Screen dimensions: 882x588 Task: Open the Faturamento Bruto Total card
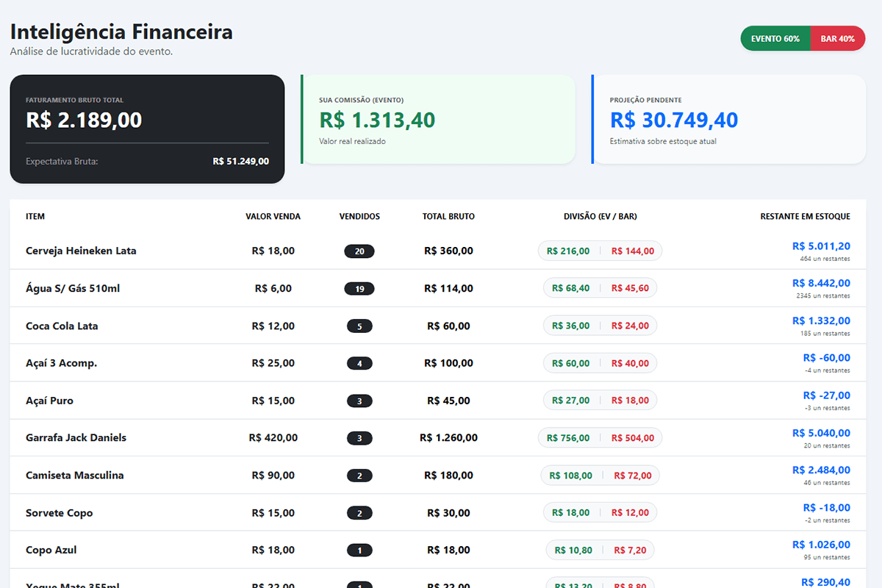(x=147, y=129)
